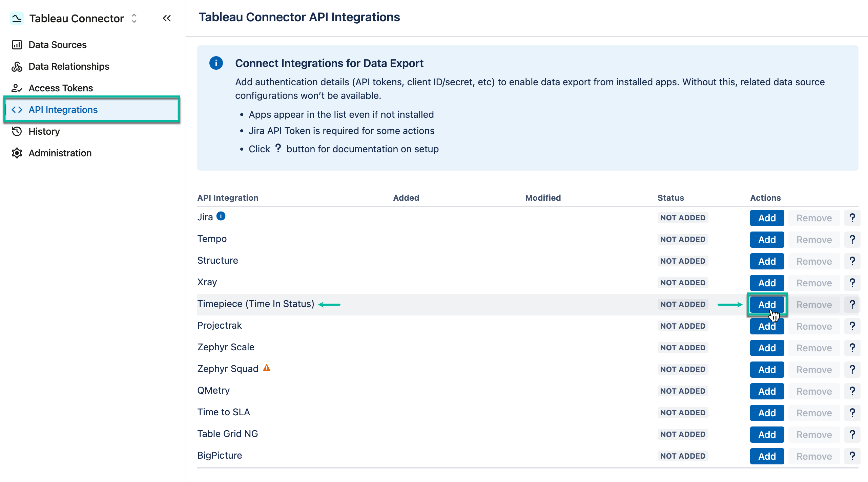
Task: Click the info icon in the banner
Action: pos(216,63)
